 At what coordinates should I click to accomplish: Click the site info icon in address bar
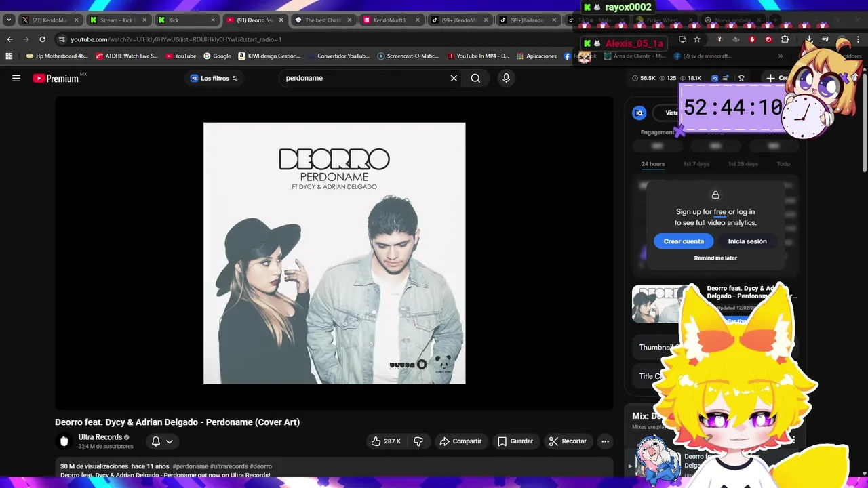click(x=62, y=39)
